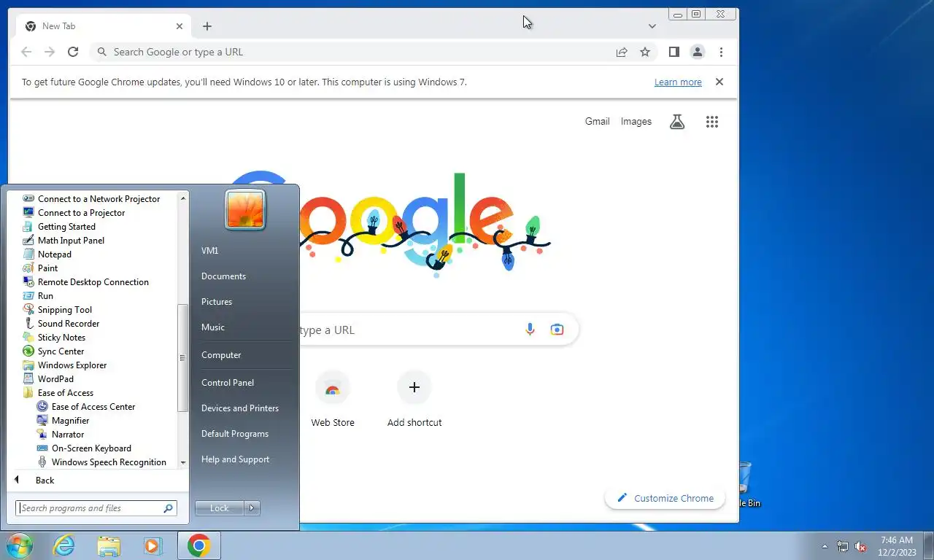The width and height of the screenshot is (934, 560).
Task: Open Google Lens image search icon
Action: tap(557, 330)
